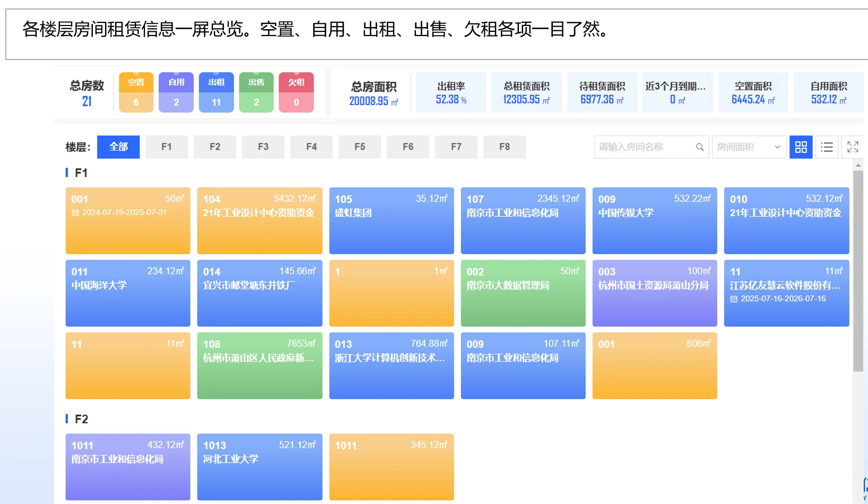Image resolution: width=868 pixels, height=504 pixels.
Task: Click the 待租赁面积 statistic card
Action: click(x=602, y=92)
